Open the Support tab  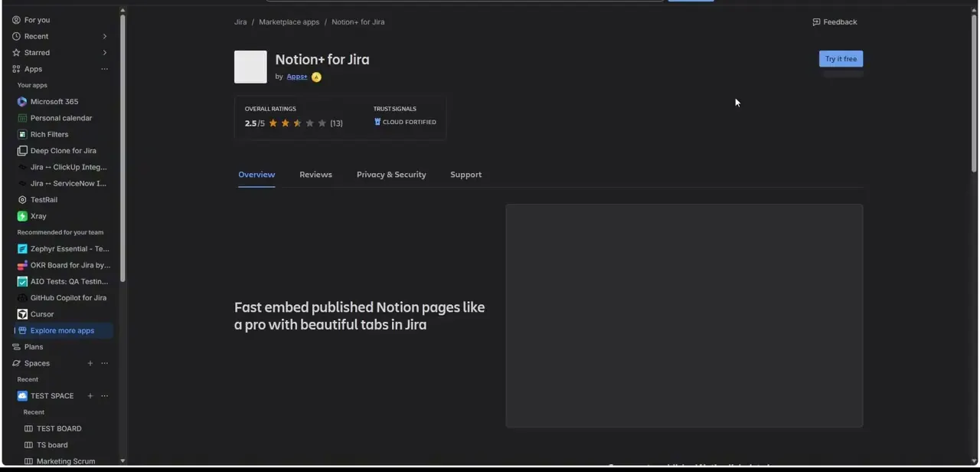click(x=465, y=175)
